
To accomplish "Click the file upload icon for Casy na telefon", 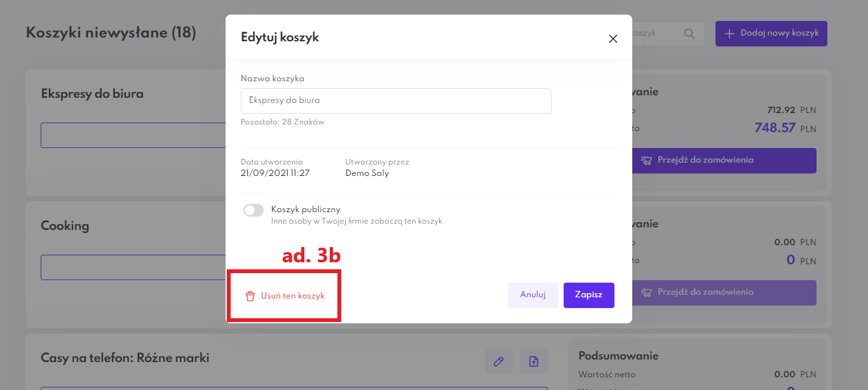I will (534, 361).
